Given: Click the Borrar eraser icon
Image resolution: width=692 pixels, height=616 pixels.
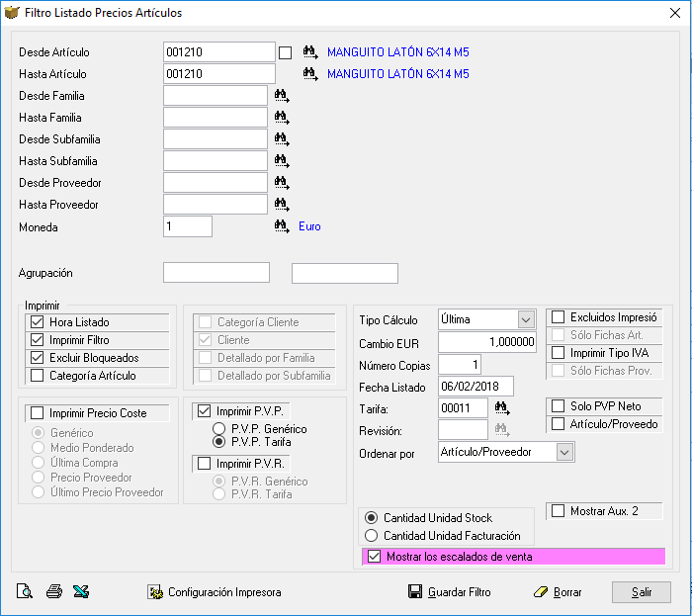Looking at the screenshot, I should pos(541,591).
